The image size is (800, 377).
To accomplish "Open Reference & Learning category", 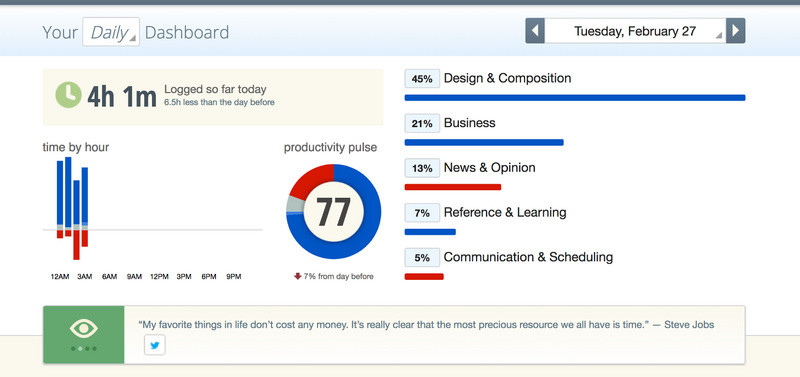I will [x=505, y=212].
